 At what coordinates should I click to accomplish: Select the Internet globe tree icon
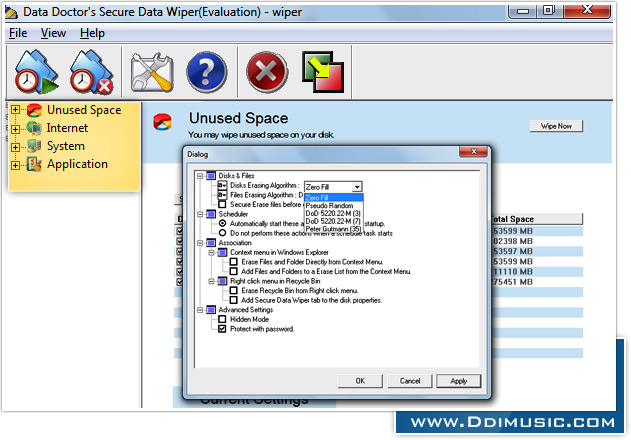click(x=35, y=128)
